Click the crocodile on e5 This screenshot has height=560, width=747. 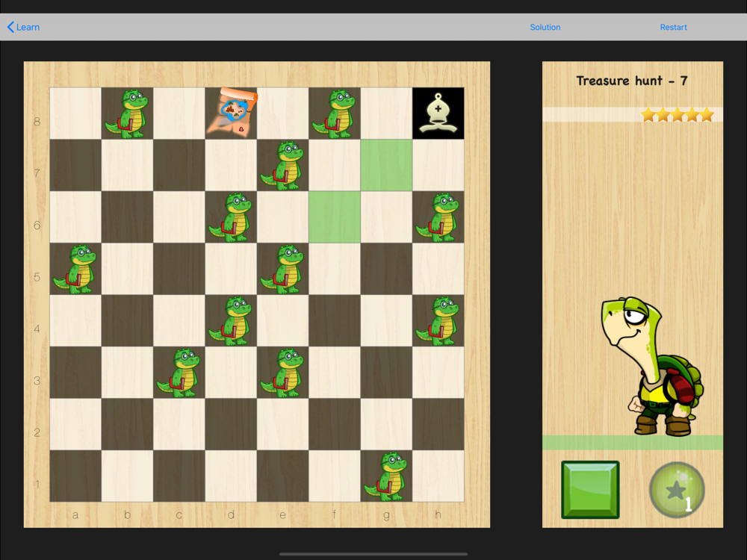pos(282,270)
